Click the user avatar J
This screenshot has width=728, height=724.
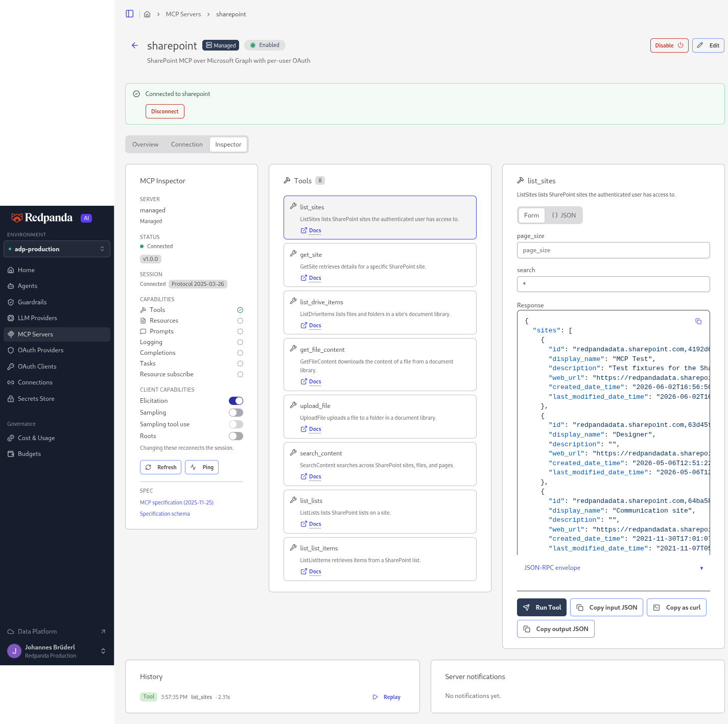pyautogui.click(x=14, y=651)
